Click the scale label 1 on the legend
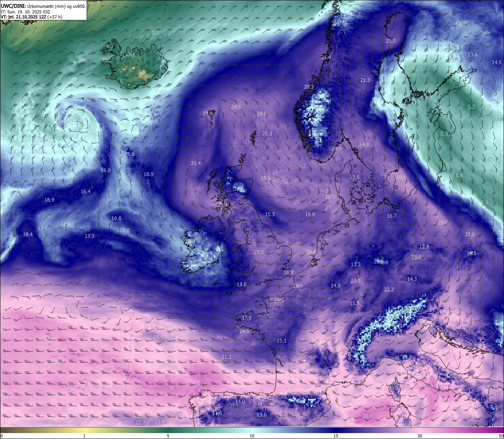Screen dimensions: 504x439 (84, 436)
